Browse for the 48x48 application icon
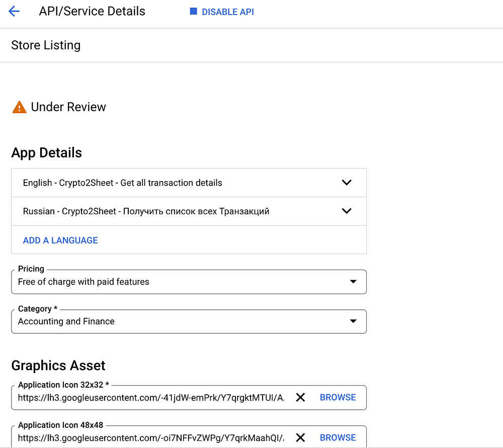 pos(338,437)
